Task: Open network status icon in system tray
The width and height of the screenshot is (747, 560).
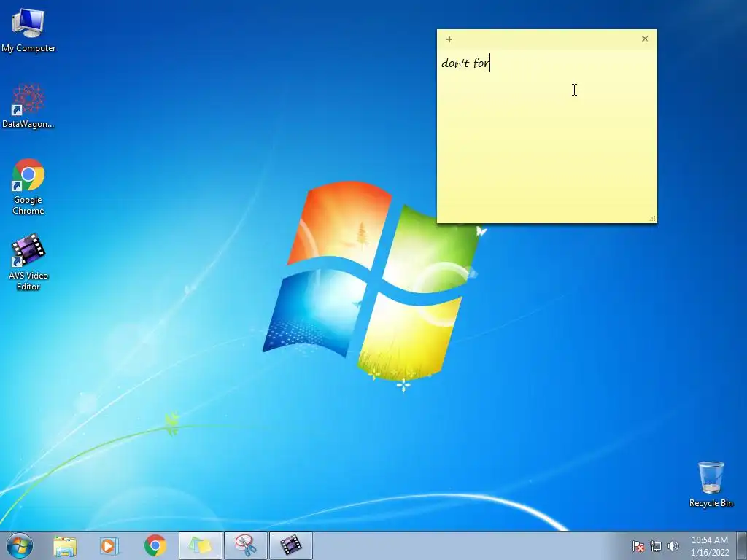Action: tap(656, 546)
